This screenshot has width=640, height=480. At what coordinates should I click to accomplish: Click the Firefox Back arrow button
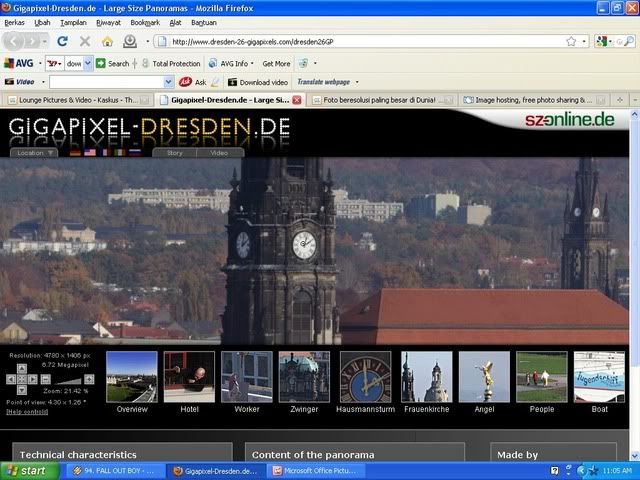point(13,41)
